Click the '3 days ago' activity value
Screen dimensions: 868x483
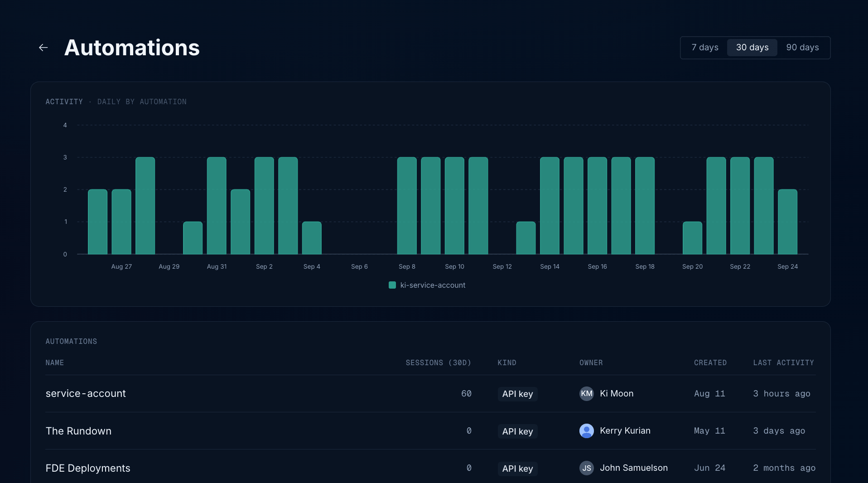click(x=779, y=431)
